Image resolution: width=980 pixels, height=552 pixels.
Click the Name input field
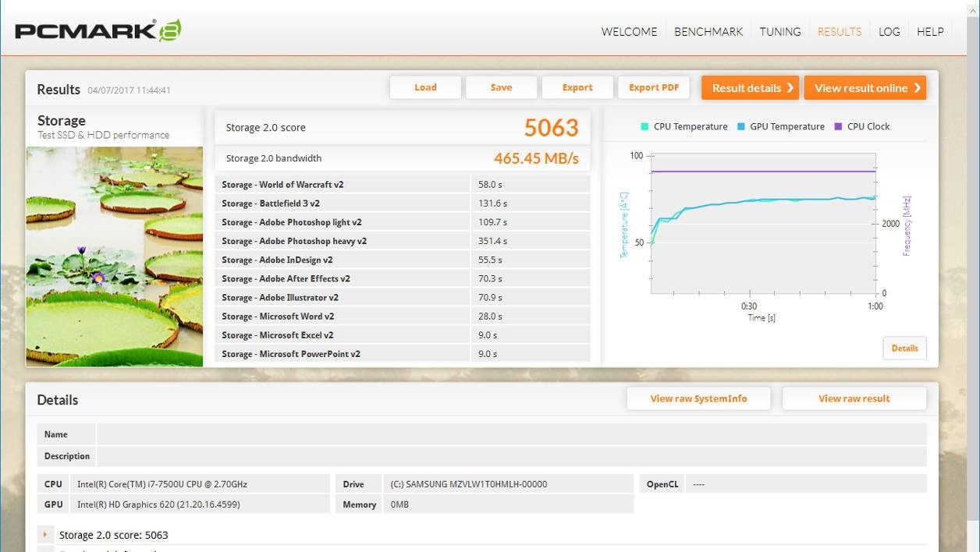pyautogui.click(x=512, y=434)
